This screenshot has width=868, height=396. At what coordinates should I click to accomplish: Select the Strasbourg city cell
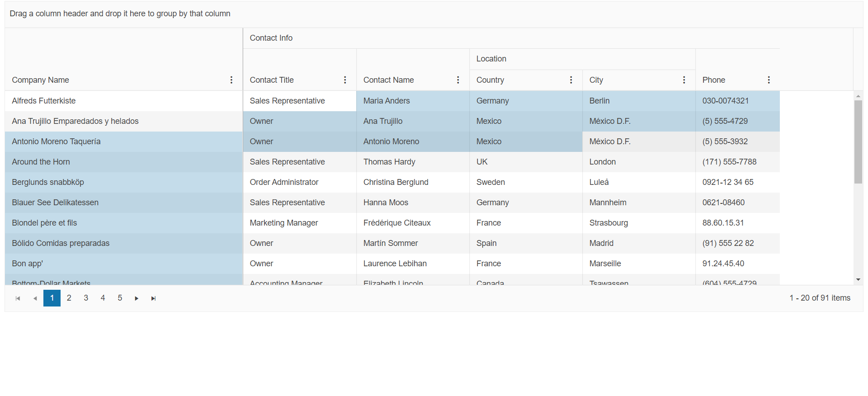click(x=609, y=223)
